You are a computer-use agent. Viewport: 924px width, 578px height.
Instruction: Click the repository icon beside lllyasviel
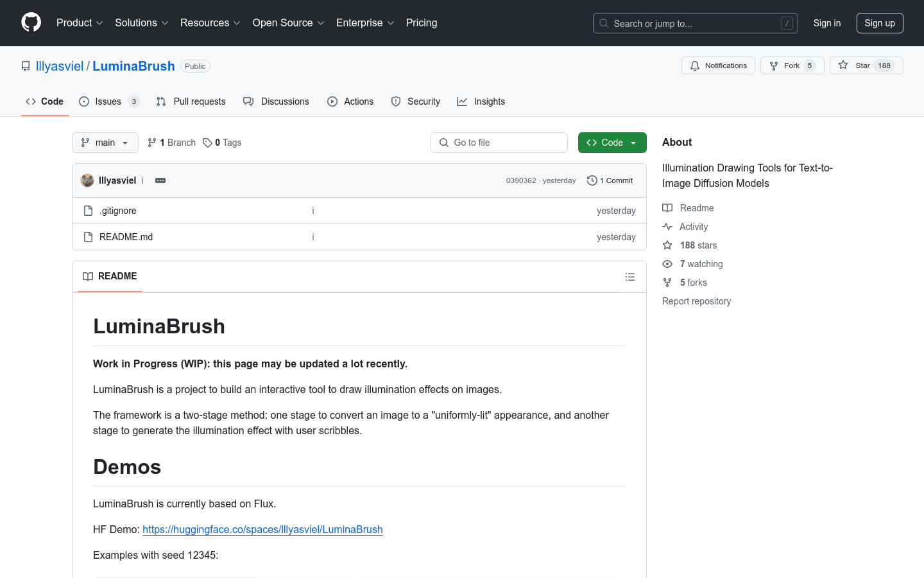[26, 66]
